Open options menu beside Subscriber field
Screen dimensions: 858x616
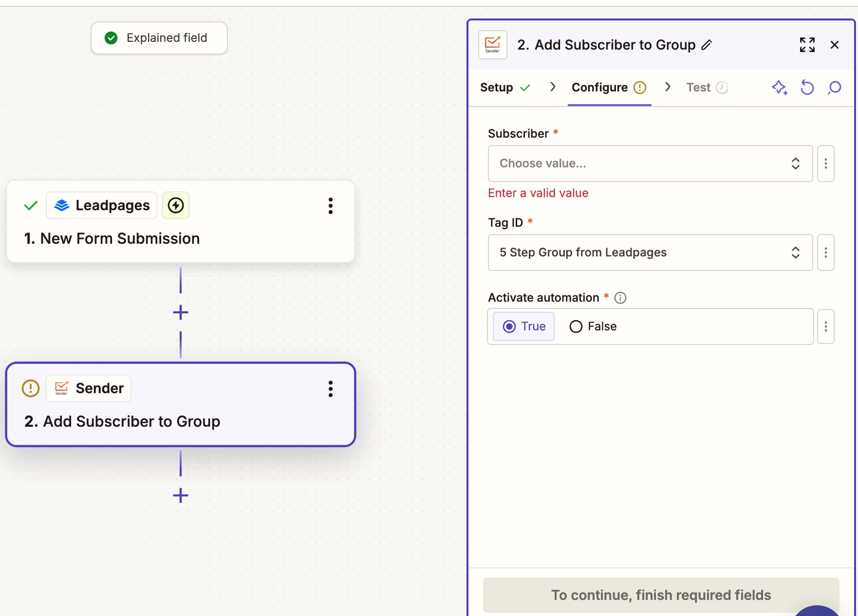click(x=825, y=163)
